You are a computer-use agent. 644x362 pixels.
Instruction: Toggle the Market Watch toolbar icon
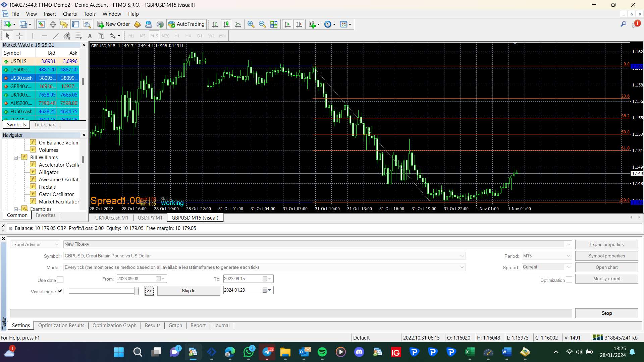coord(41,24)
